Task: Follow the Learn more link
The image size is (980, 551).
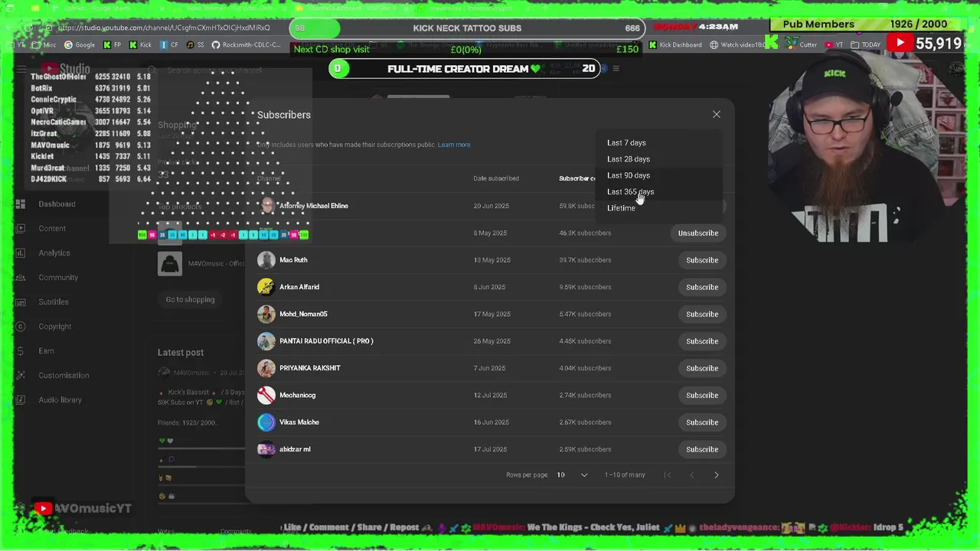Action: 454,145
